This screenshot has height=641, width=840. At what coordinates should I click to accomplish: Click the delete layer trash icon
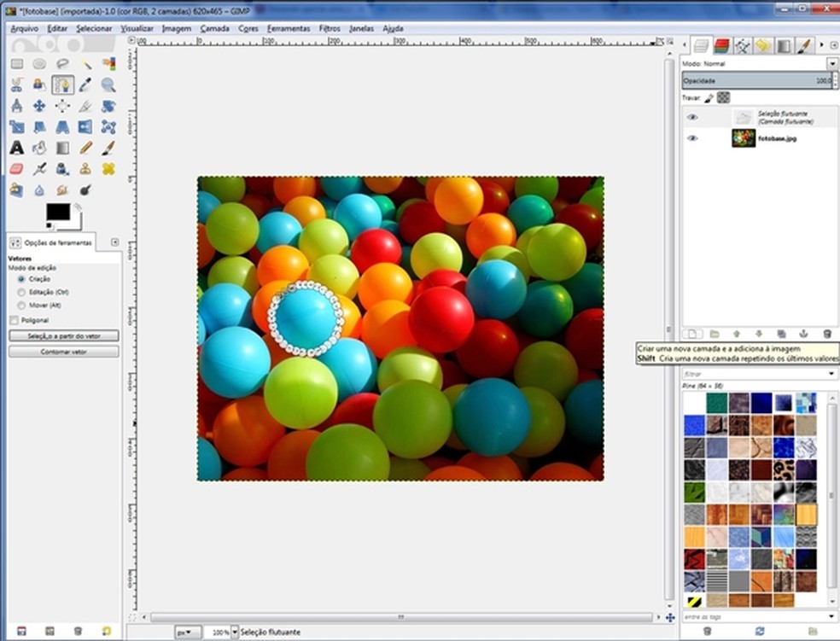(826, 334)
